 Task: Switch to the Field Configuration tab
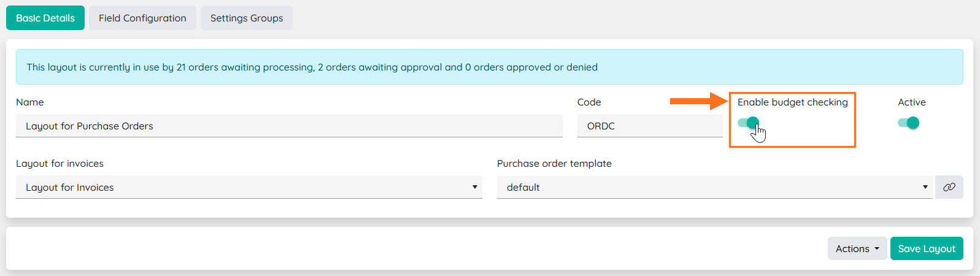[142, 18]
